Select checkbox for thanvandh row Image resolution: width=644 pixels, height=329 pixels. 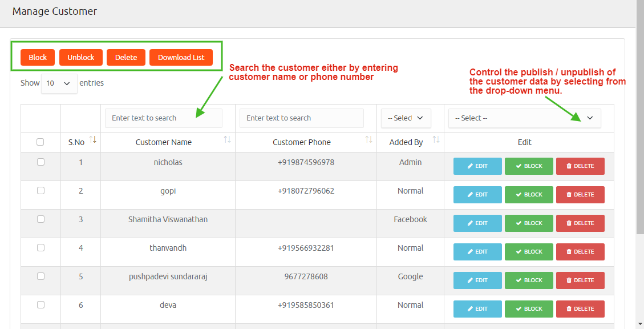pos(40,248)
